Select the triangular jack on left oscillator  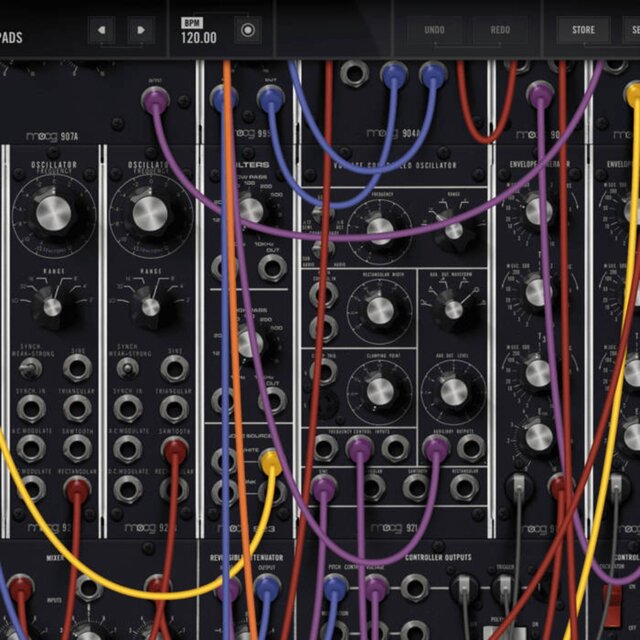77,409
